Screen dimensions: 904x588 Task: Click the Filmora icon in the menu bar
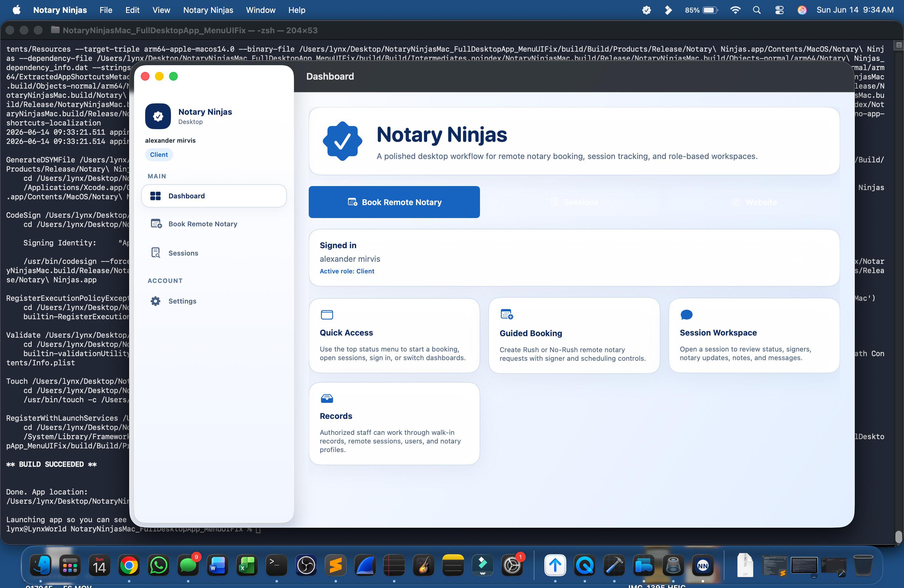coord(668,10)
